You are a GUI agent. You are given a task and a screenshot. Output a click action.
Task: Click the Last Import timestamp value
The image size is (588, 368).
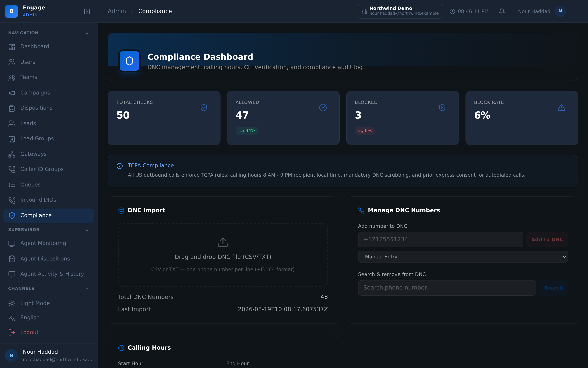pyautogui.click(x=283, y=309)
